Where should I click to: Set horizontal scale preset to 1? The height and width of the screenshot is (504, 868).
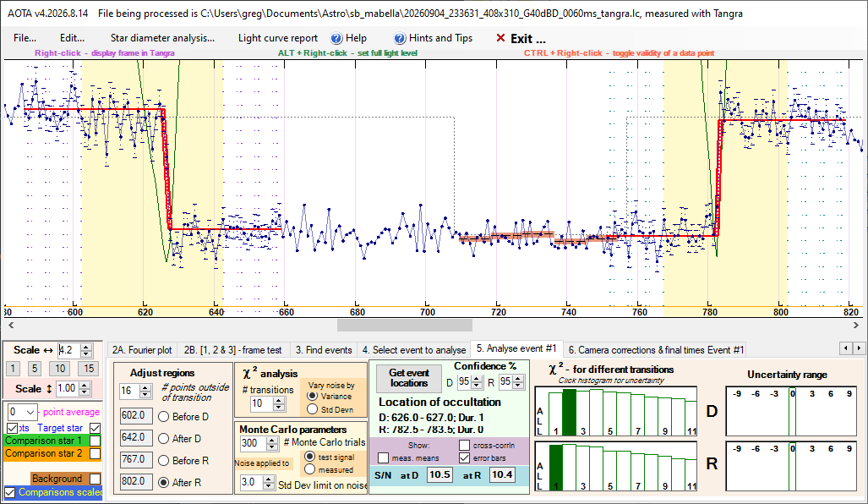13,369
